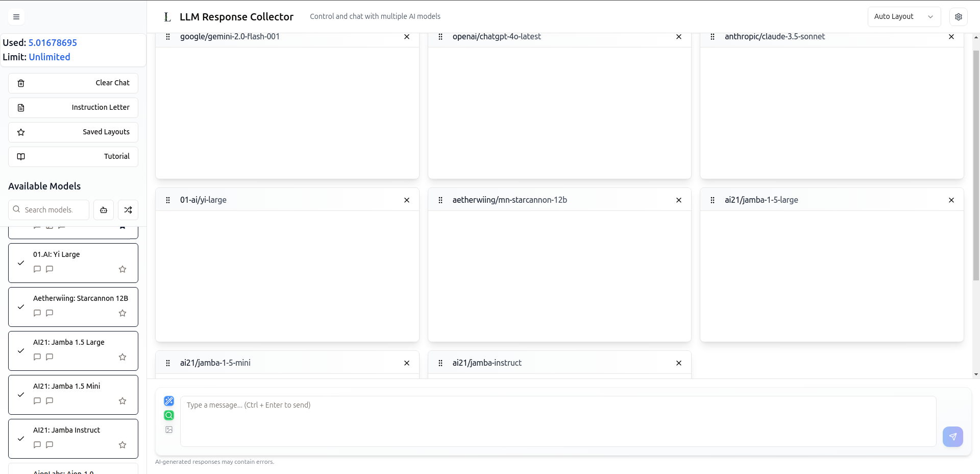Click the used value 5.01678695
The image size is (980, 474).
[53, 43]
